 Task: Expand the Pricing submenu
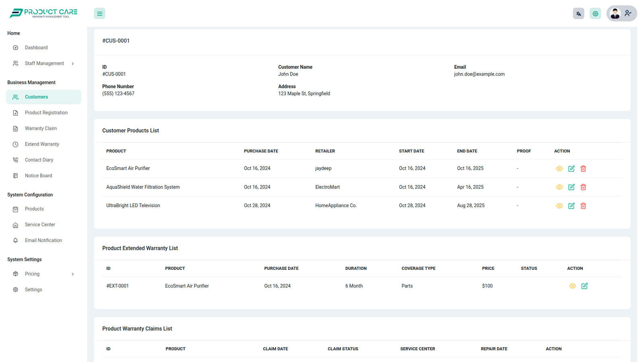pos(43,274)
